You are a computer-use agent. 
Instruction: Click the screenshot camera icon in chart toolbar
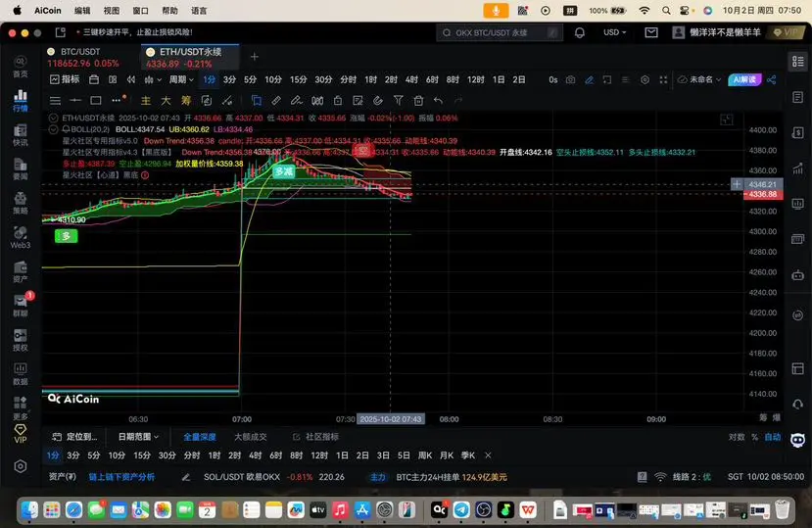click(x=570, y=79)
